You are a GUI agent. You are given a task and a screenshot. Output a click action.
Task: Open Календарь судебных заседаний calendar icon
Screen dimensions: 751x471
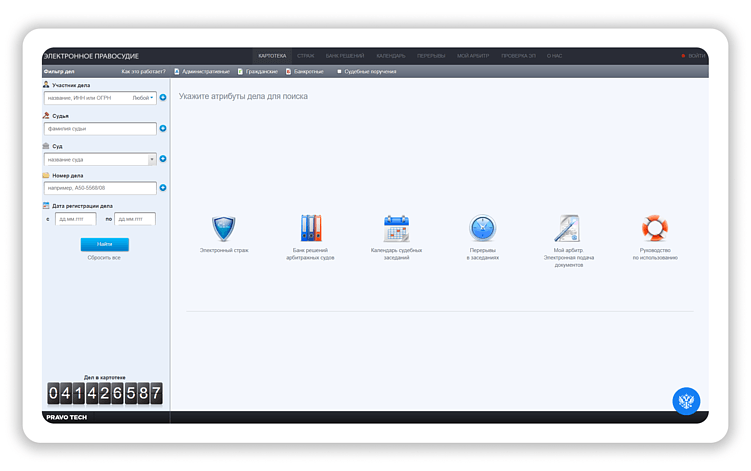click(x=397, y=228)
